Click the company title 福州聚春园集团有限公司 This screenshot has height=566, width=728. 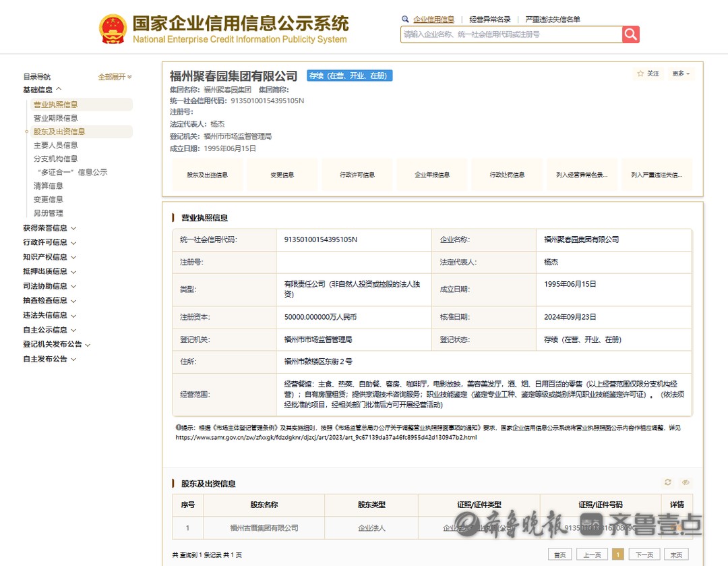click(x=233, y=76)
